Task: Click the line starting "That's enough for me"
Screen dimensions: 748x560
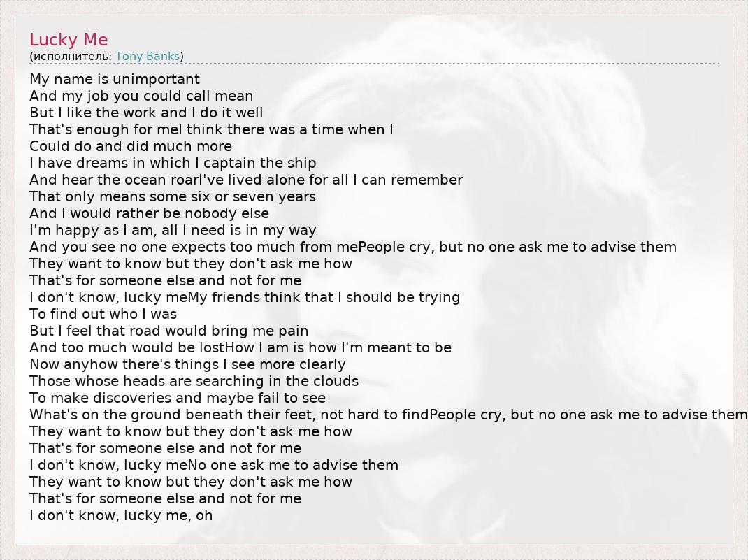Action: pyautogui.click(x=211, y=129)
